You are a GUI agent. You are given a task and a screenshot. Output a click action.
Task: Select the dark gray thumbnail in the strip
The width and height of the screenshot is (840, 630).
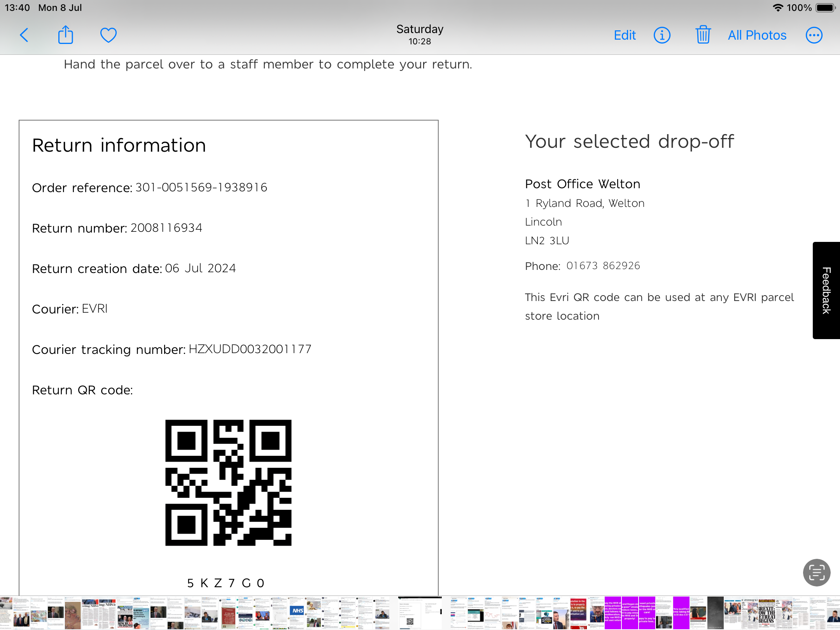point(715,613)
